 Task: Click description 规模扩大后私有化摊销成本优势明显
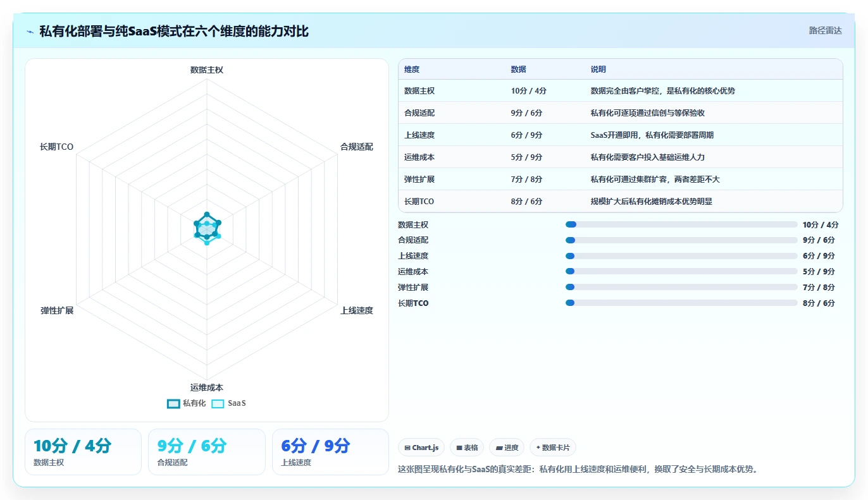[x=652, y=202]
